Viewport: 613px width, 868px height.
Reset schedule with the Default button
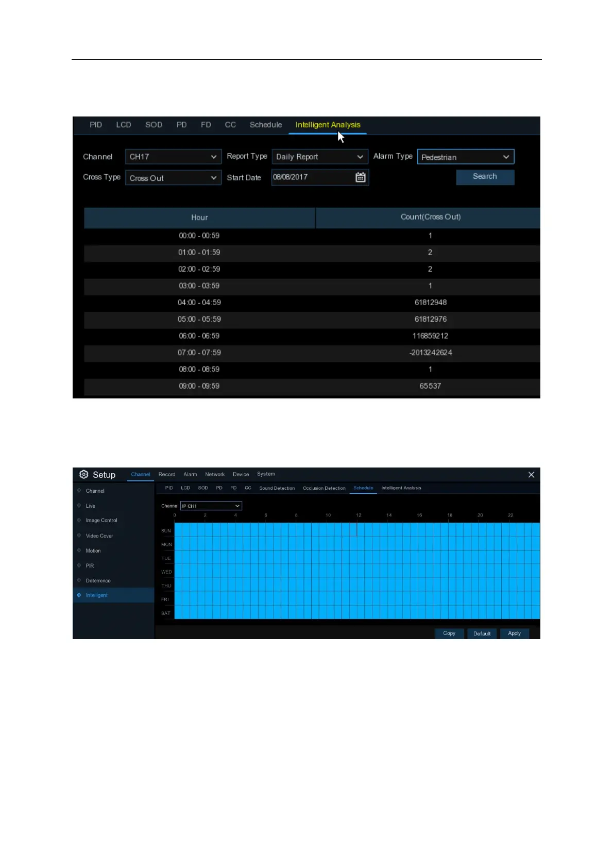pos(482,633)
